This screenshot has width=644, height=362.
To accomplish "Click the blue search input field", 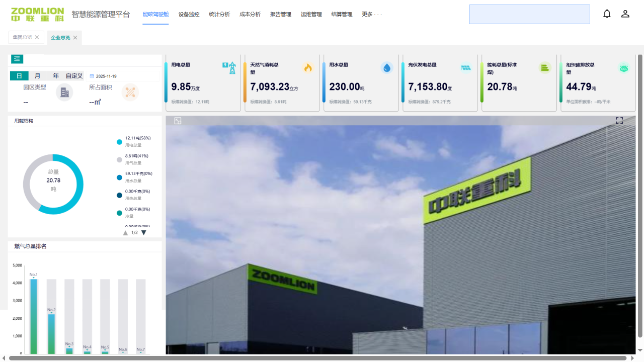I will click(x=529, y=15).
